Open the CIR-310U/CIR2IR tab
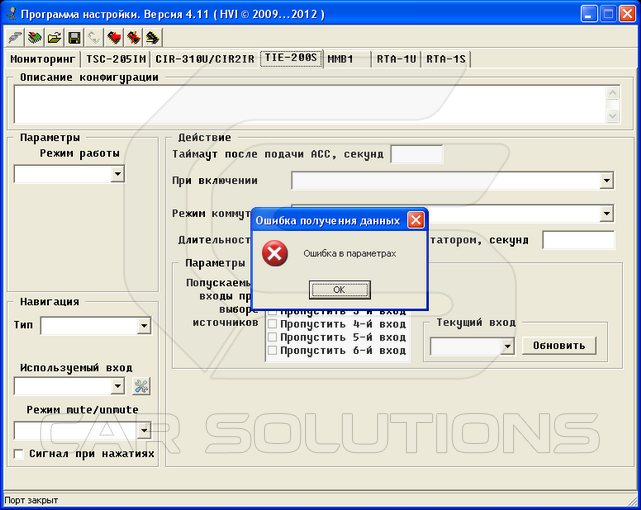 [x=205, y=59]
